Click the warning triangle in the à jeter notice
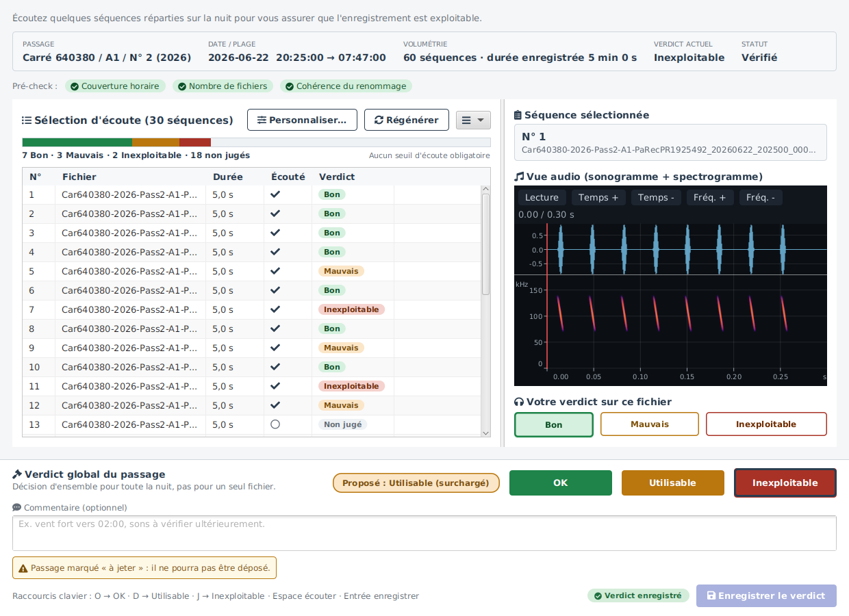Viewport: 849px width, 616px height. 23,568
